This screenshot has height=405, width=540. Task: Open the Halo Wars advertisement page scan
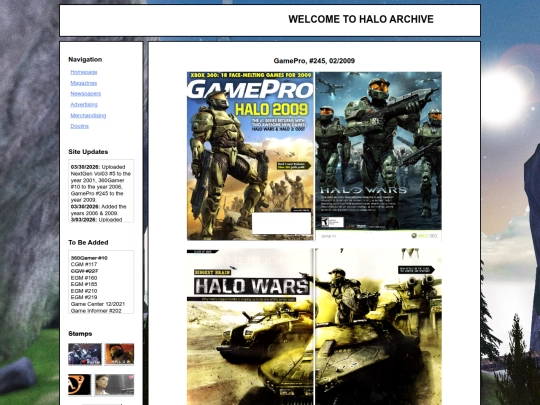pos(378,156)
